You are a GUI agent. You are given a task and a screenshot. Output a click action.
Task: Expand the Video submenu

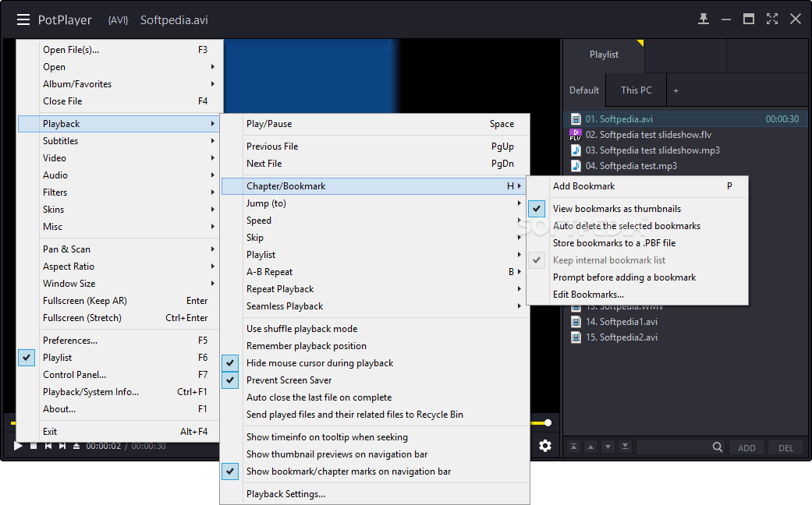(x=119, y=157)
